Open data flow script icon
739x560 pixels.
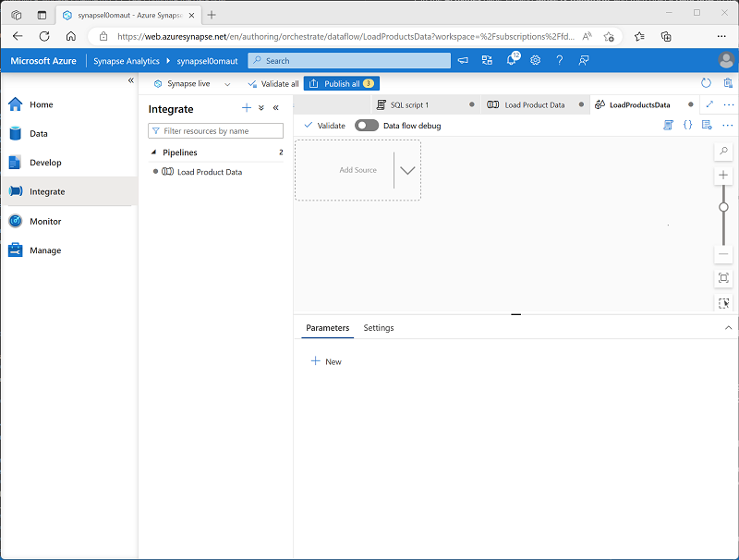[x=668, y=125]
